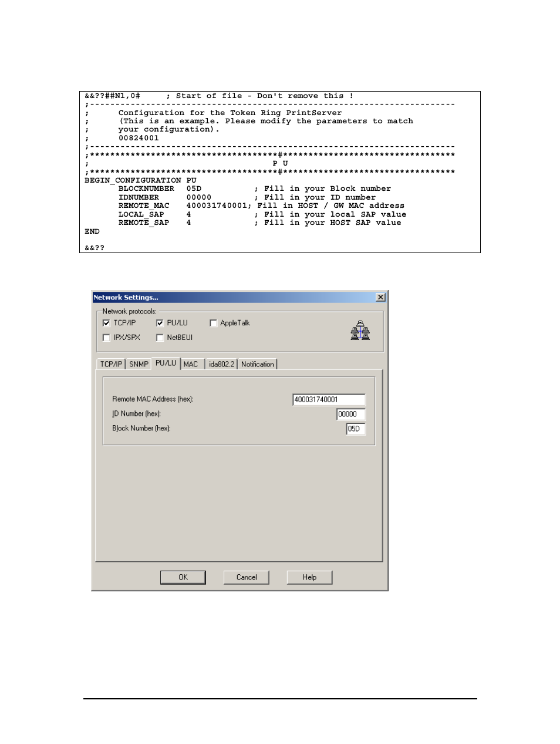Click the REMOTE_SAP entry in config listing

coord(144,223)
